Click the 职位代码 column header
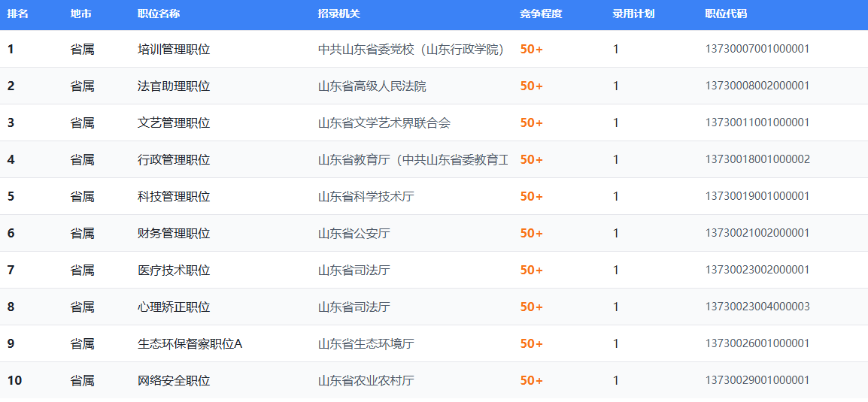868x402 pixels. click(x=726, y=14)
